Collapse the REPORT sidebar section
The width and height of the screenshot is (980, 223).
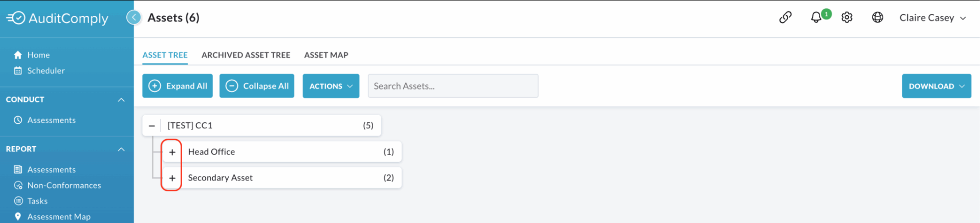tap(121, 149)
